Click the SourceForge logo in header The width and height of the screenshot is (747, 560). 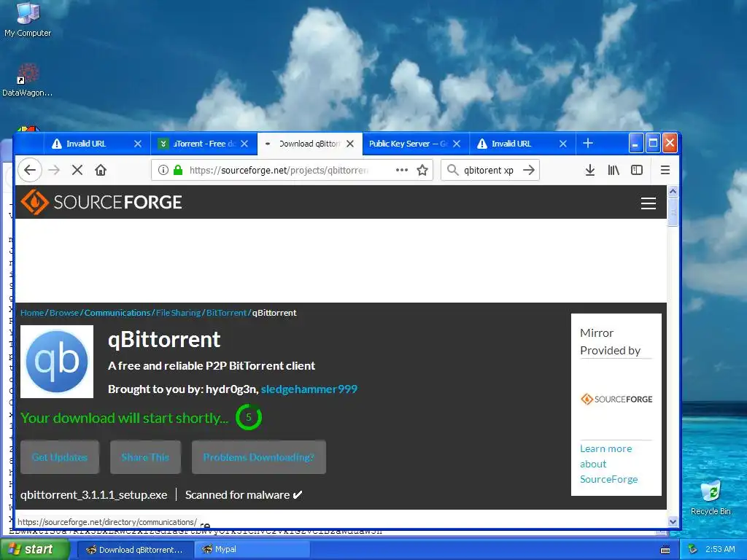coord(101,202)
